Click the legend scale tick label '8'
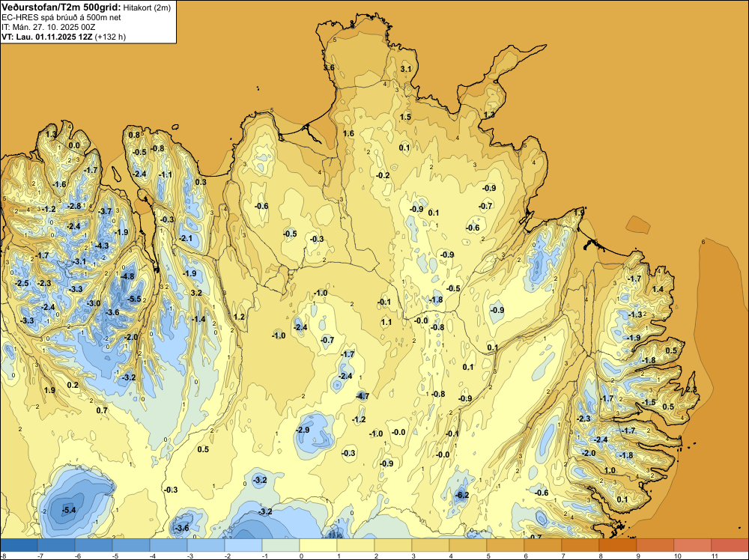749x560 pixels. point(599,556)
